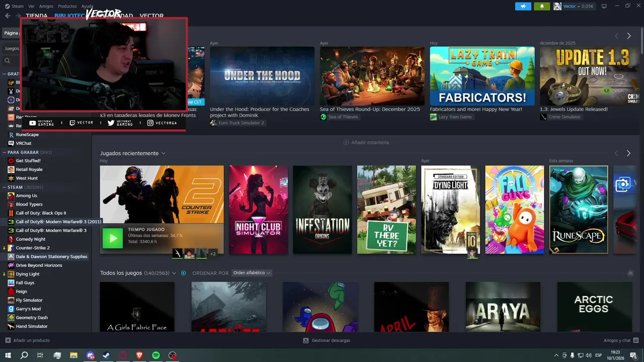The height and width of the screenshot is (362, 644).
Task: Select Counter-Strike 2 in library list
Action: 33,248
